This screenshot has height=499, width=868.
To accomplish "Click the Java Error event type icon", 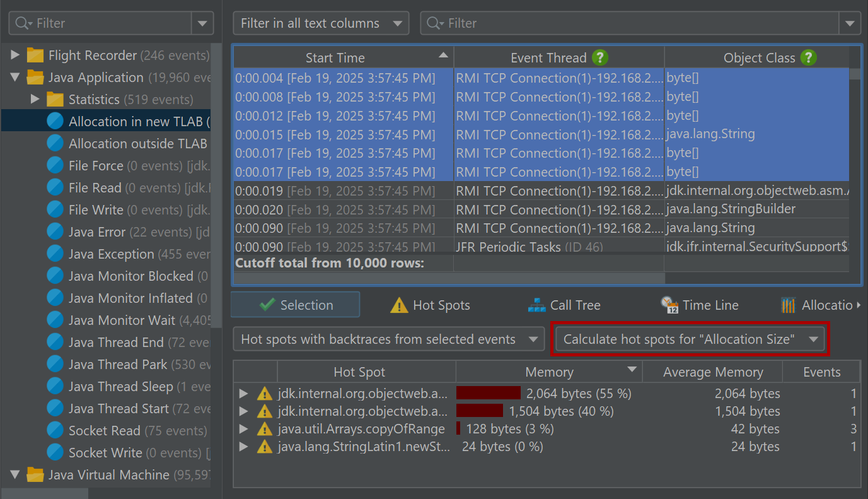I will coord(55,232).
